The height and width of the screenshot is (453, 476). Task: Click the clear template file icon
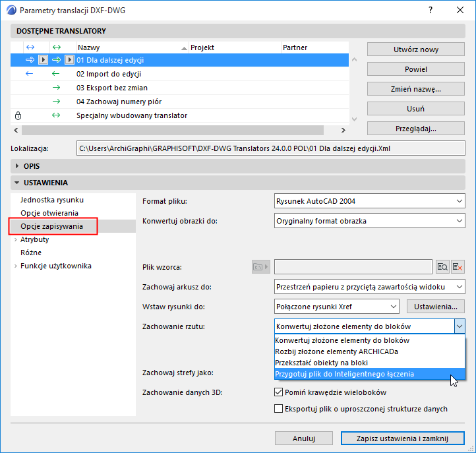(x=458, y=267)
